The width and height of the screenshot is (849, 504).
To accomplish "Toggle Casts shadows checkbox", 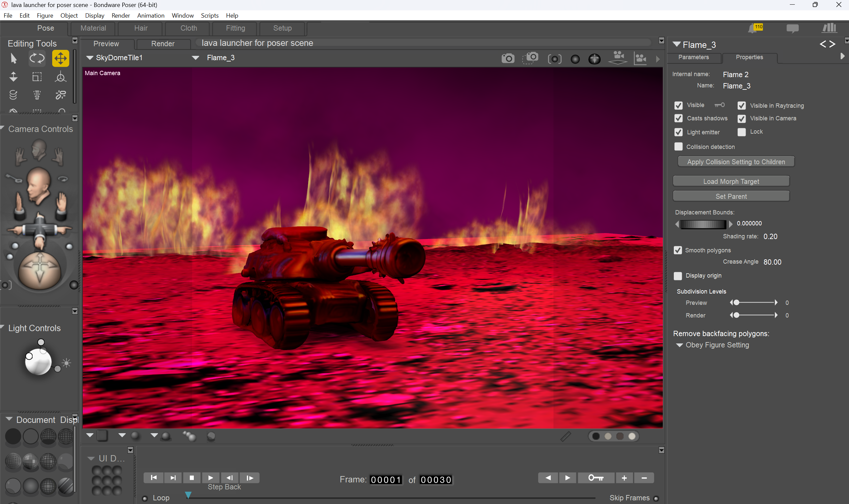I will point(678,118).
